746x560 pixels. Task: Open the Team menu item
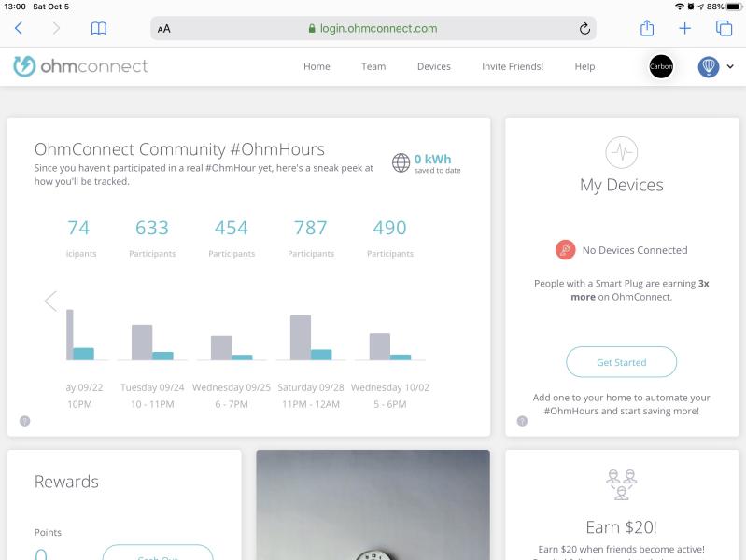pos(373,66)
